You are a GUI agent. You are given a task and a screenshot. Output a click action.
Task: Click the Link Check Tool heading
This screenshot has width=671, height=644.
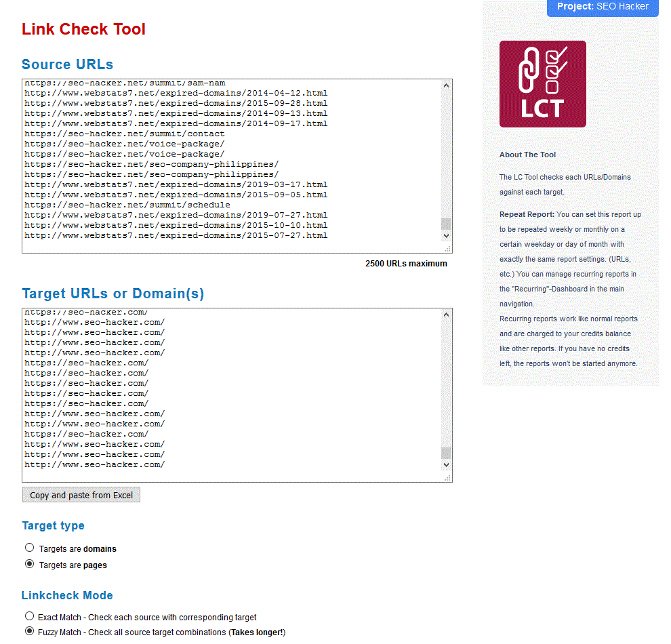click(x=83, y=29)
